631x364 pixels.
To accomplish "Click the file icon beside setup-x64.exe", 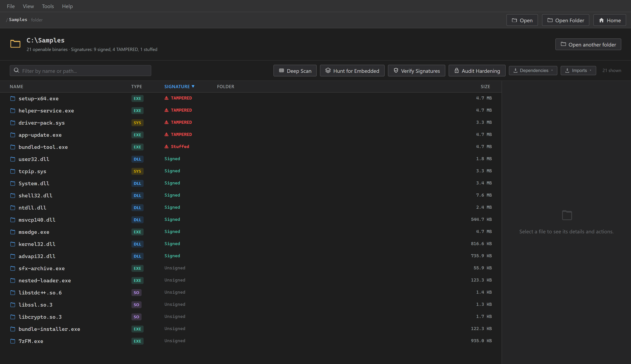I will [13, 98].
